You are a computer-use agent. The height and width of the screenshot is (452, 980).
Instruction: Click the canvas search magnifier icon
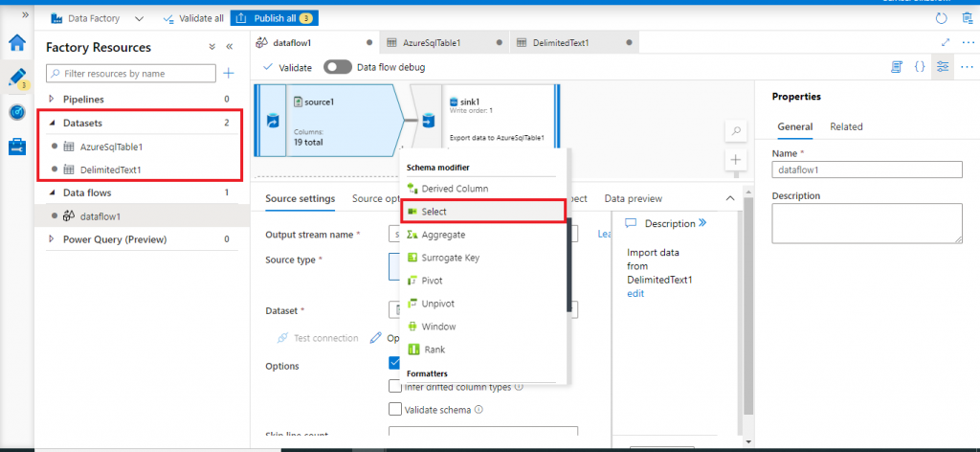coord(735,130)
